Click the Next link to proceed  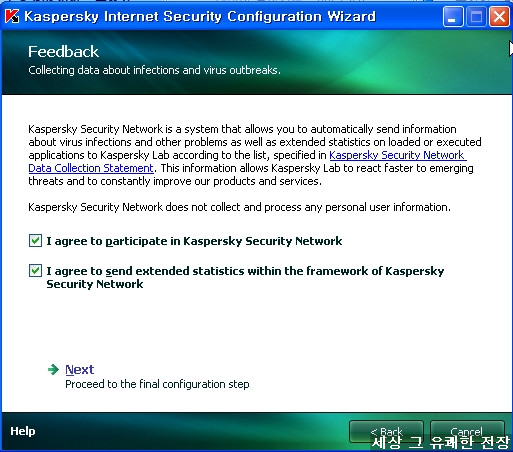[x=79, y=369]
